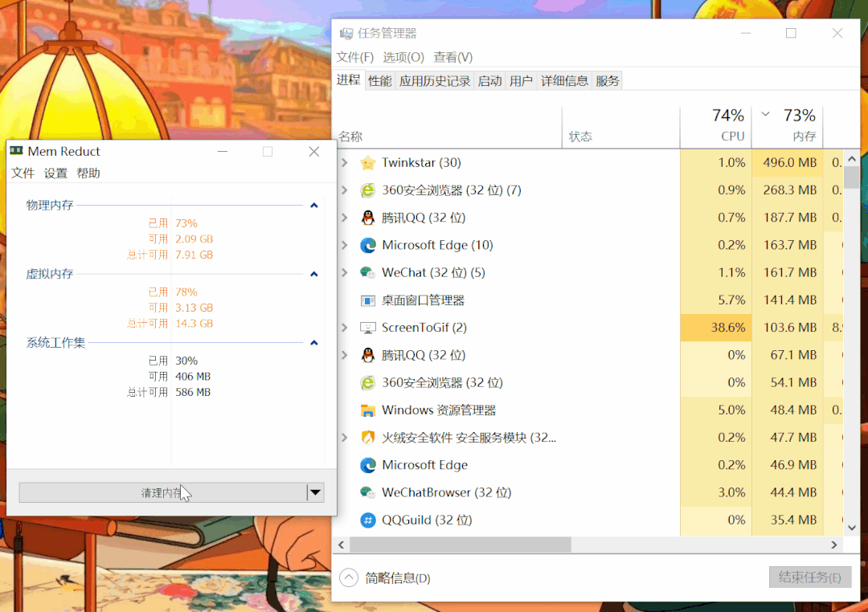Click the Microsoft Edge (10) icon
This screenshot has height=612, width=868.
tap(367, 245)
